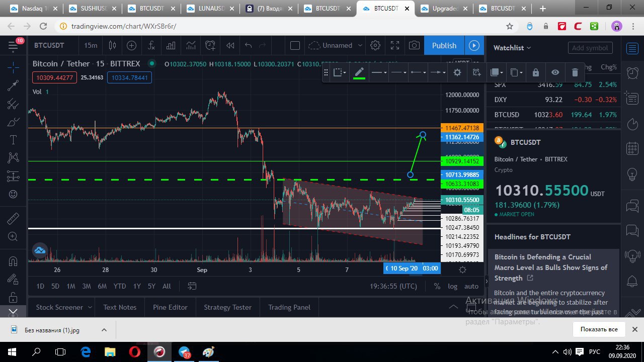Select the pitchfork drawing tool
The height and width of the screenshot is (362, 644).
(x=13, y=104)
